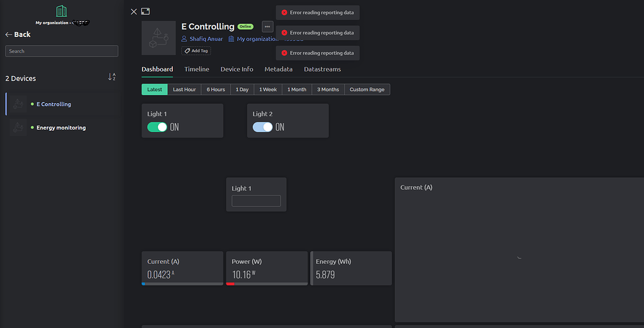The height and width of the screenshot is (328, 644).
Task: Click the red Power level bar
Action: click(x=230, y=283)
